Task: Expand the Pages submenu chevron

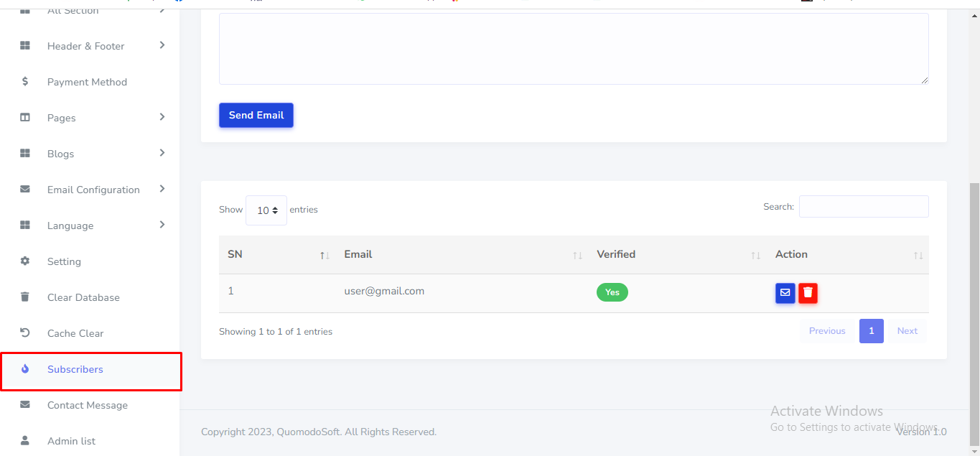Action: click(162, 117)
